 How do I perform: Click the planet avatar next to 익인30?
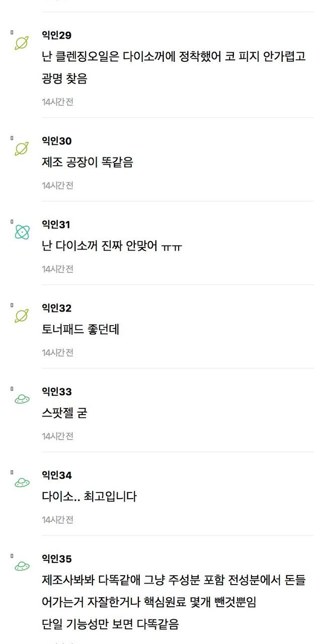[22, 149]
